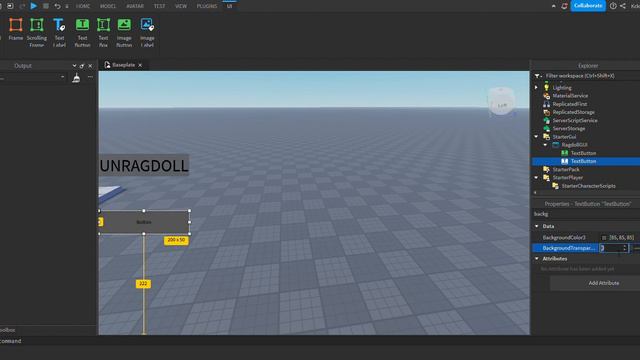
Task: Click the ReplicatedStorage icon
Action: pyautogui.click(x=547, y=112)
